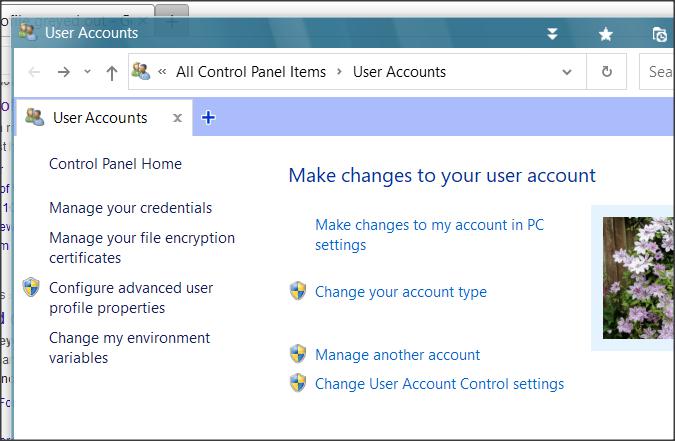
Task: Click All Control Panel Items breadcrumb
Action: point(251,72)
